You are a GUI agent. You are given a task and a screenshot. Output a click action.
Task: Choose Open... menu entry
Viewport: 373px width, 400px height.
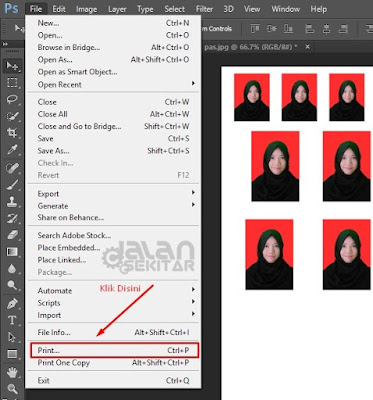point(113,35)
